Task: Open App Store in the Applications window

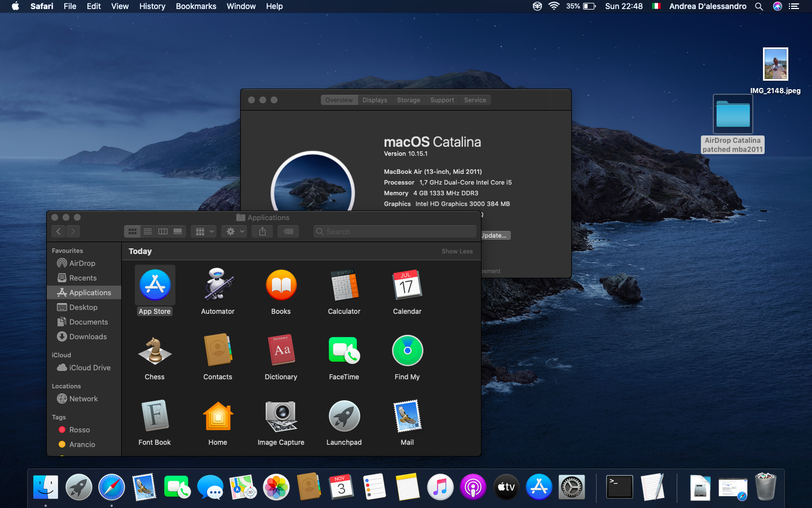Action: [x=155, y=285]
